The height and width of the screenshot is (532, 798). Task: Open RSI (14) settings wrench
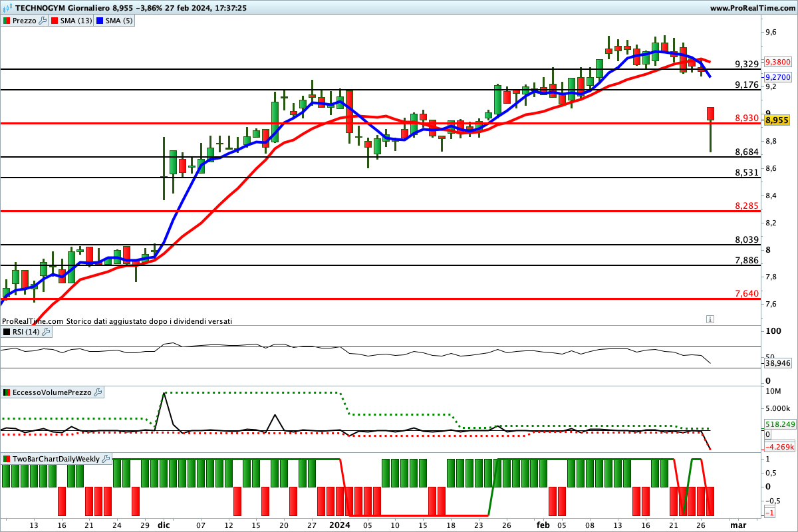coord(46,332)
